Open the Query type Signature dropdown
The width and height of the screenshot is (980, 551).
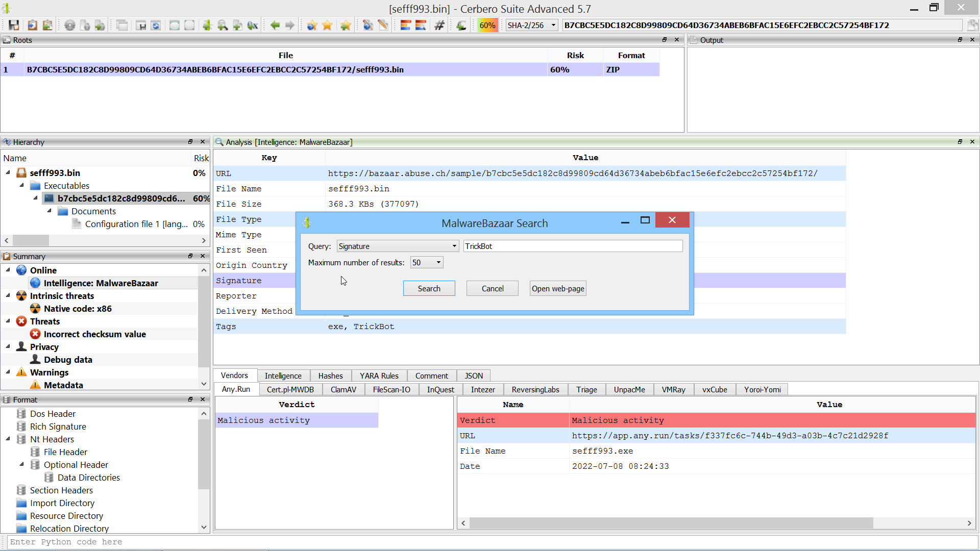[x=398, y=246]
